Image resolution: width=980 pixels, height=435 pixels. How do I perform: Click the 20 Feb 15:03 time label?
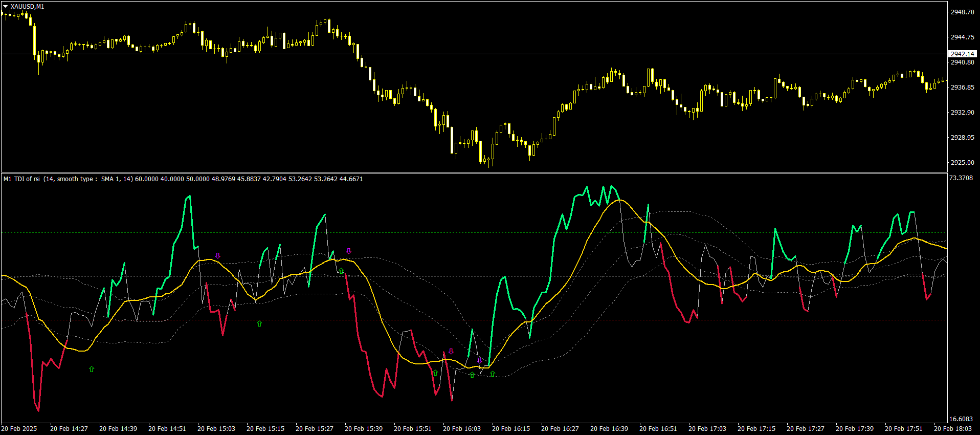(x=216, y=428)
